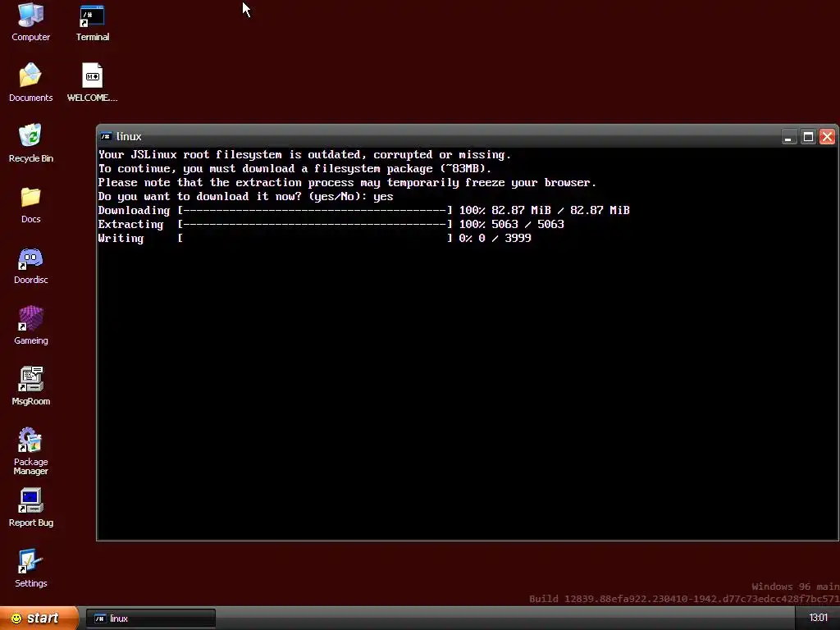Click 'Your JSLinux root filesystem' message line

click(304, 155)
